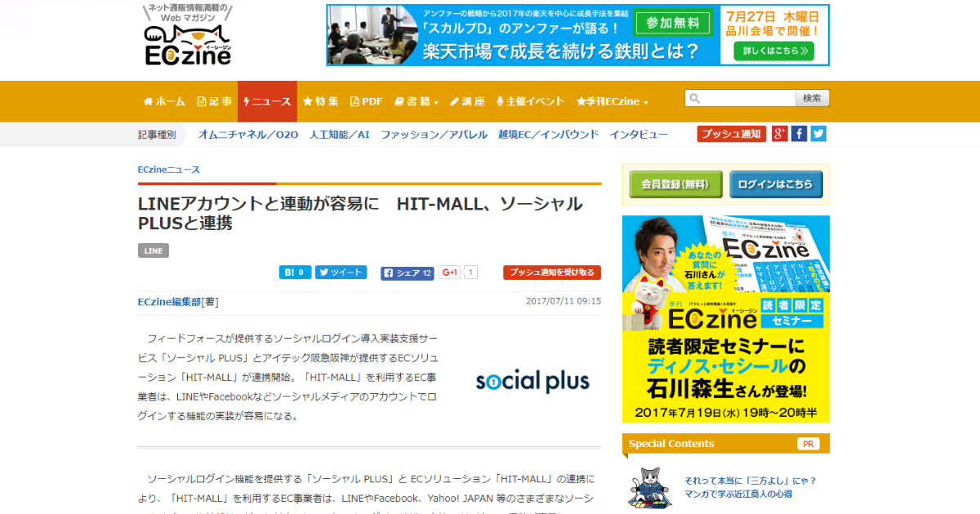Click the blue ログインはこちら button

[775, 184]
